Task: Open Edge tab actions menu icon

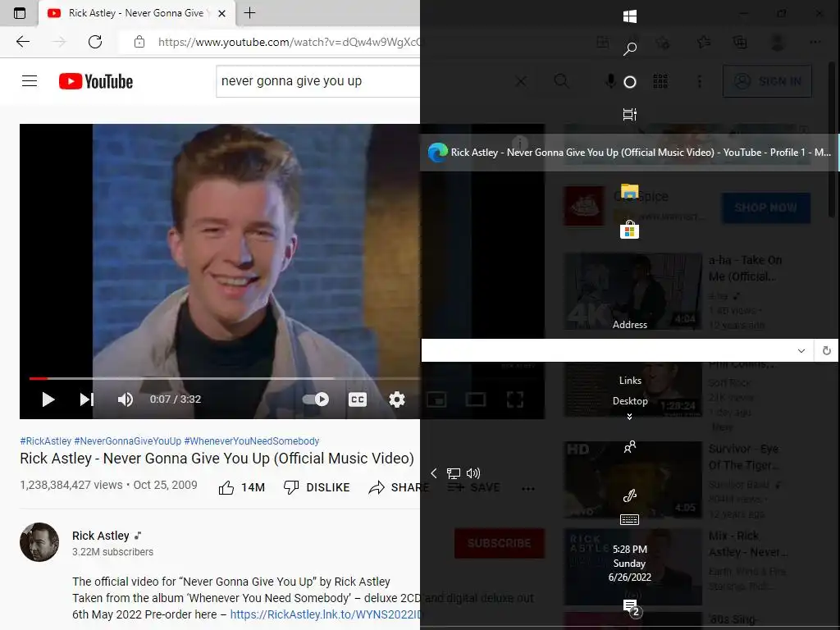Action: point(20,13)
